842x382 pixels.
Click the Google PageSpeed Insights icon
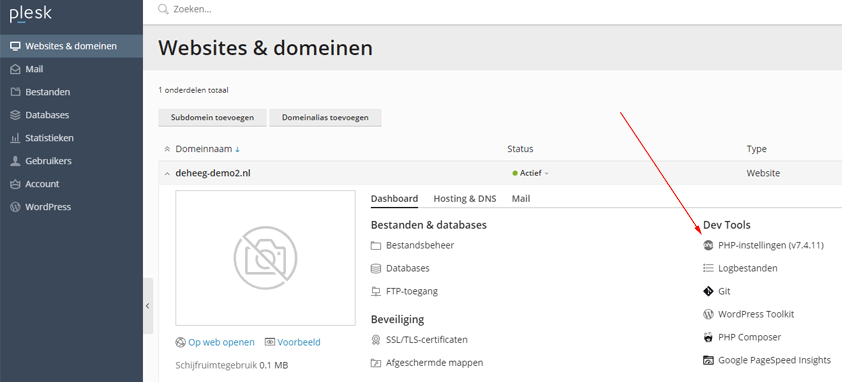708,361
